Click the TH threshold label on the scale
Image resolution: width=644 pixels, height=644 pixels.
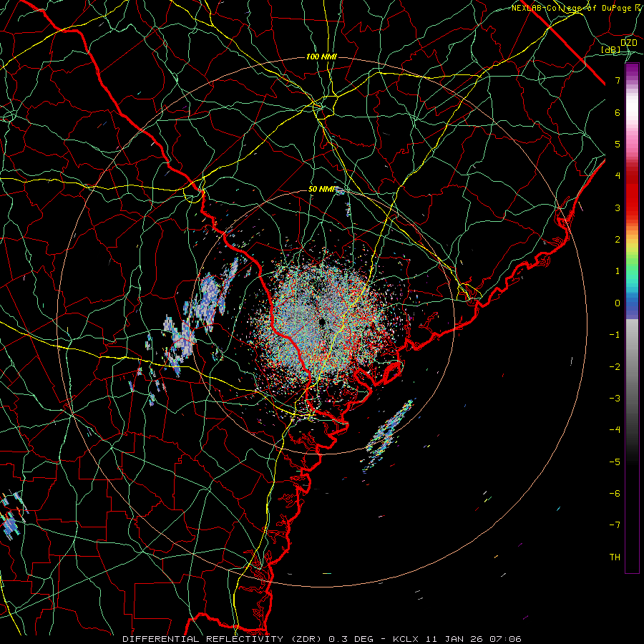615,557
